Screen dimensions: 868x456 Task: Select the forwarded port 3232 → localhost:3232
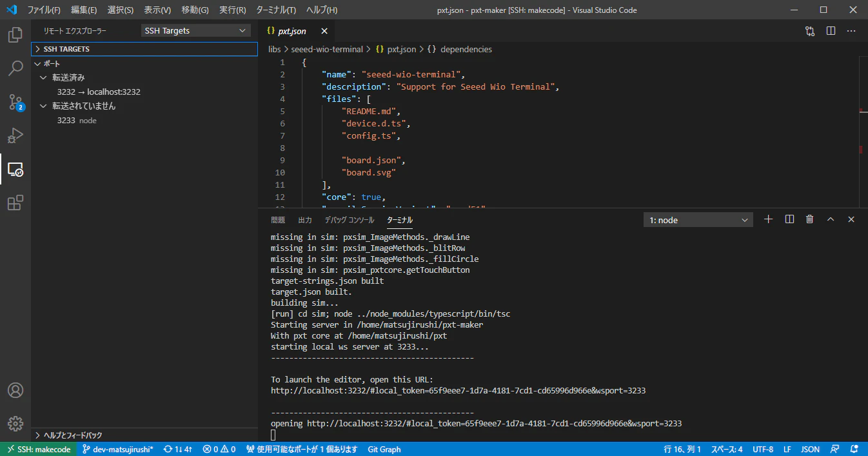pos(144,92)
